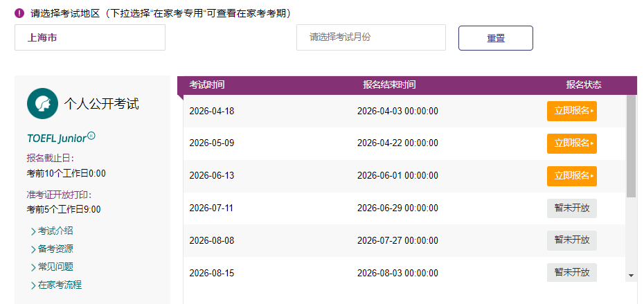Screen dimensions: 644x304
Task: Sign up for the 2026-06-13 exam
Action: [571, 176]
